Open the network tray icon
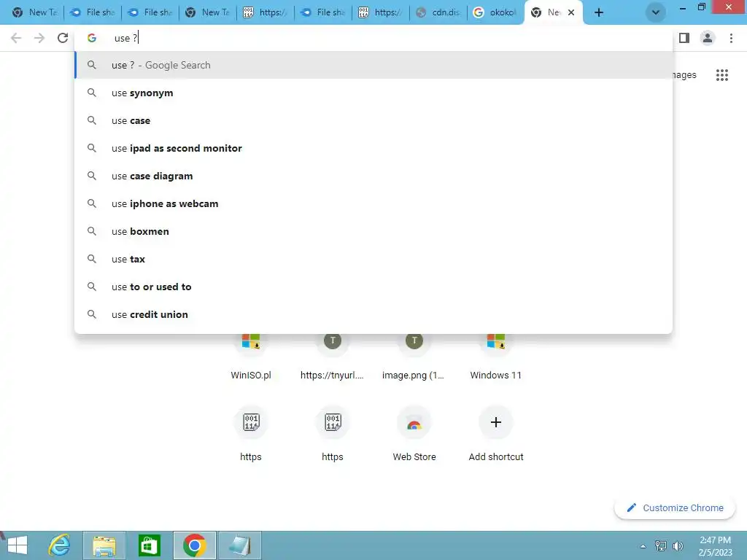The height and width of the screenshot is (560, 747). click(x=660, y=545)
